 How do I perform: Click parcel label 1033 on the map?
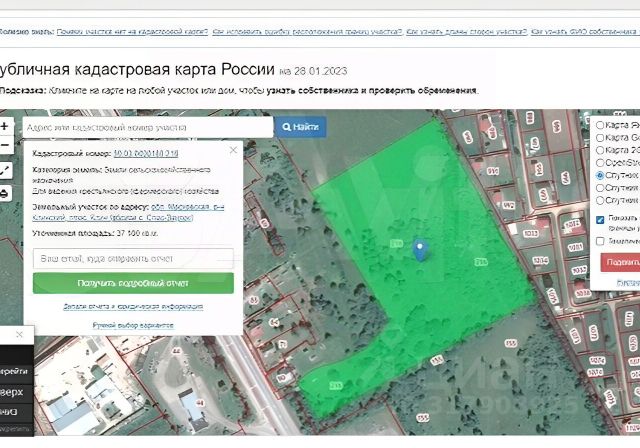tap(531, 233)
